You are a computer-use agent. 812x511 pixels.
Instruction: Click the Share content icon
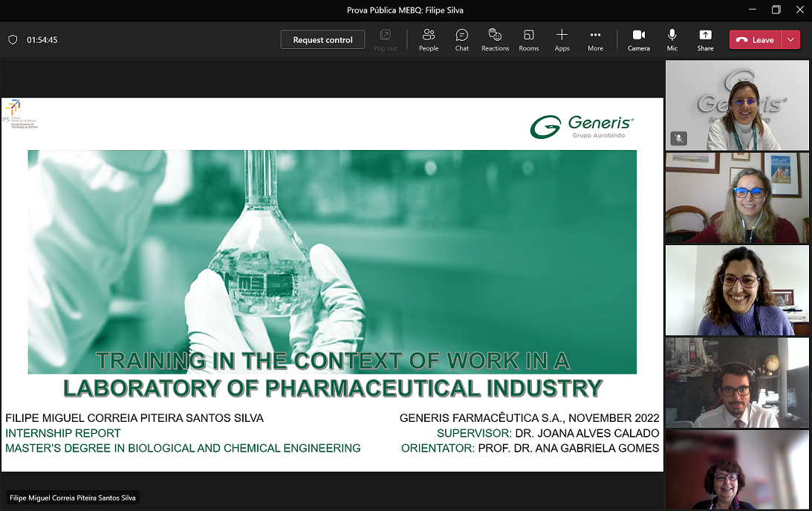point(705,39)
